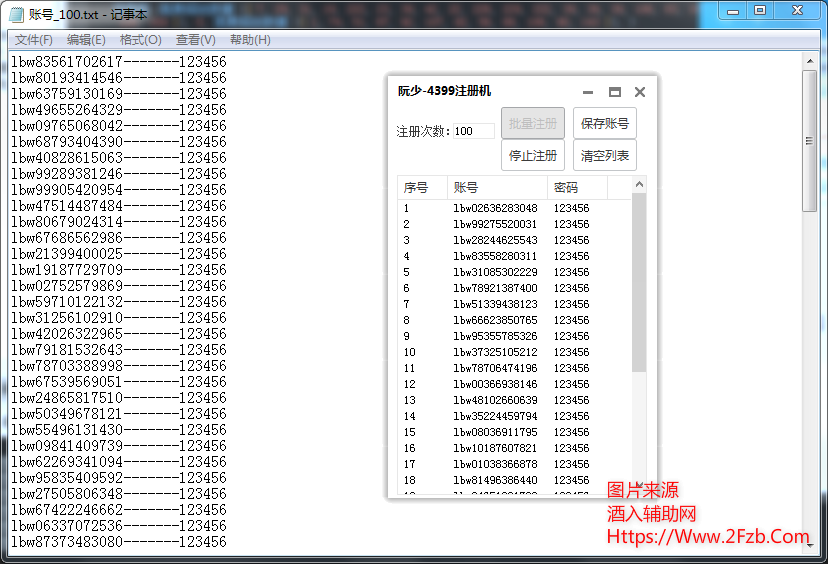The width and height of the screenshot is (828, 564).
Task: Open the 帮助(H) menu
Action: click(250, 40)
